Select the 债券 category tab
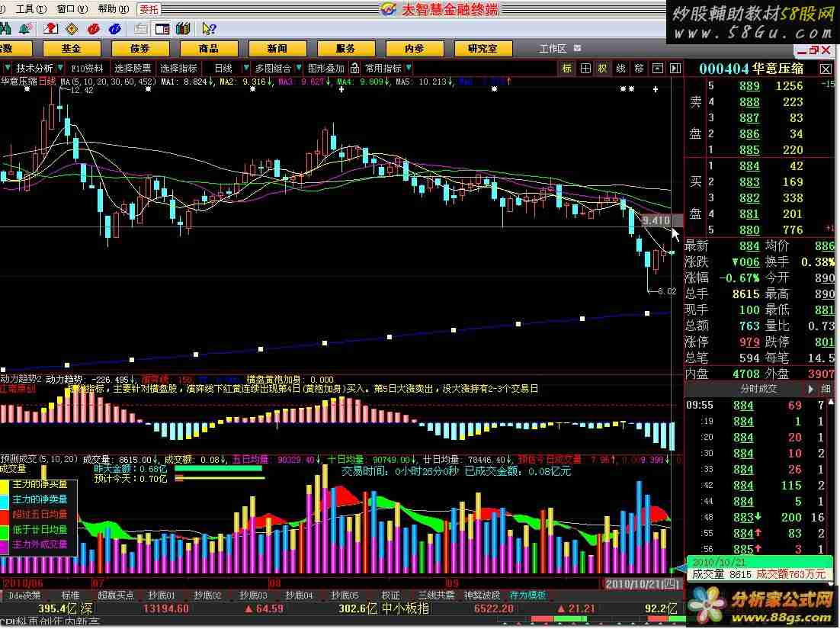The image size is (840, 629). [x=139, y=49]
